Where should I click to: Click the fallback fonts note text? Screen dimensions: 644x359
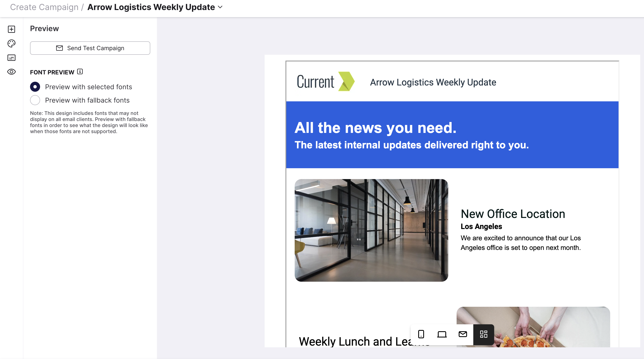click(x=89, y=122)
